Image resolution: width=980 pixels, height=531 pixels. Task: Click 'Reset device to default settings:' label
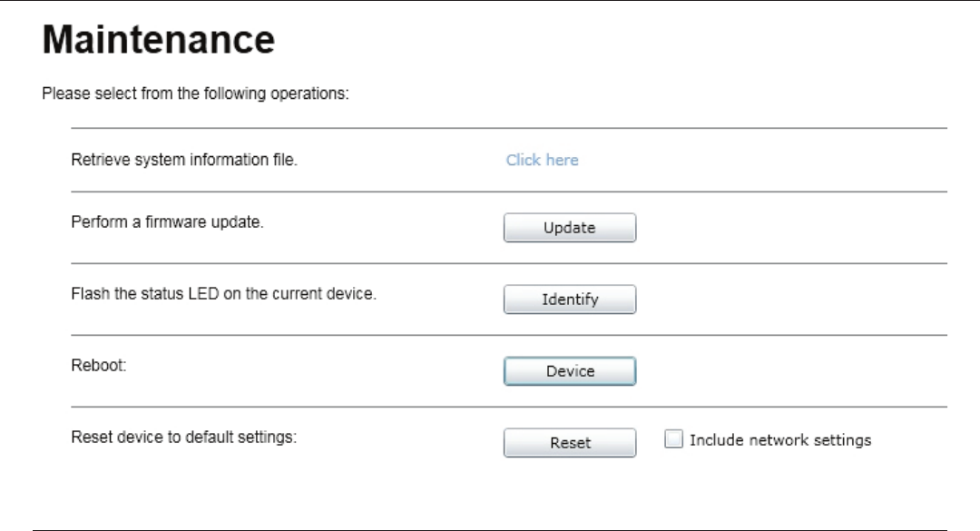coord(183,438)
